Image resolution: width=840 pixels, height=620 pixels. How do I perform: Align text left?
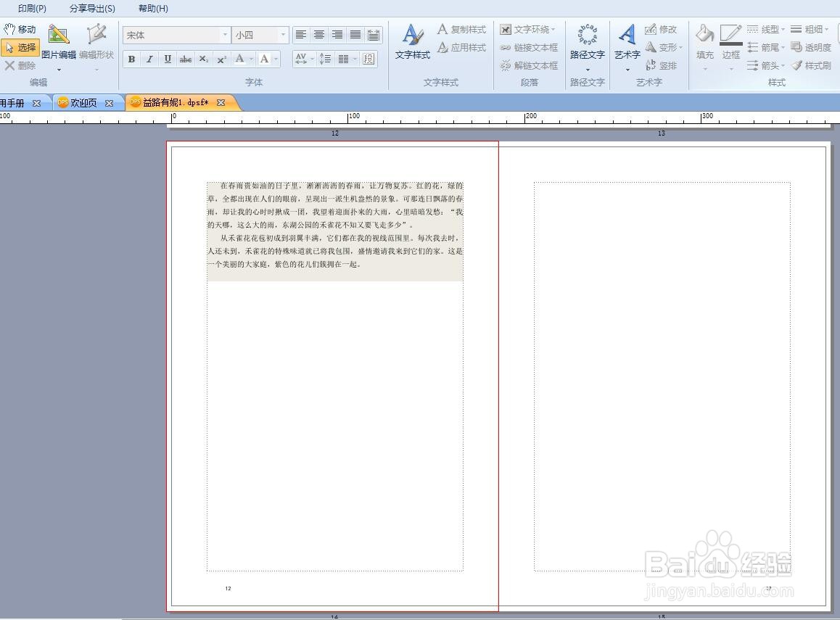[301, 36]
